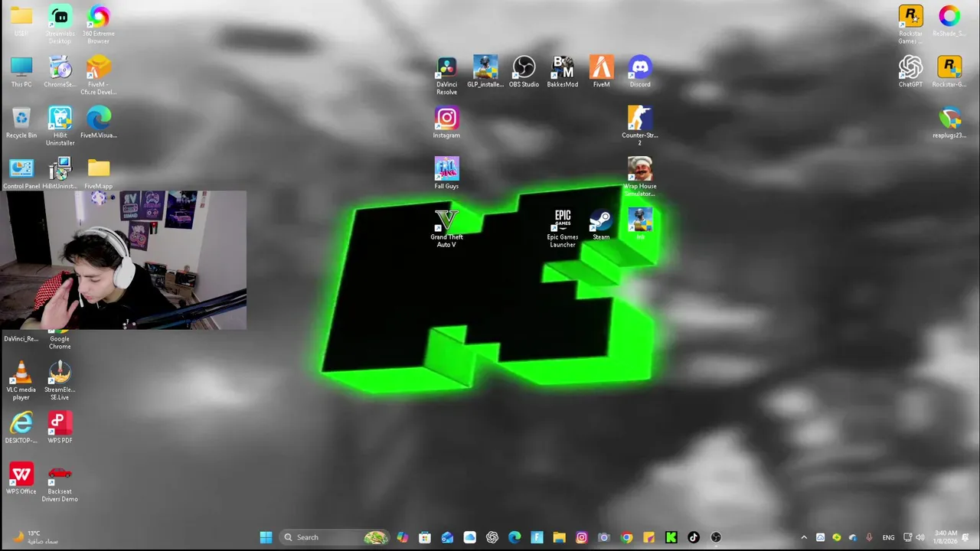Open Instagram from the taskbar
980x551 pixels.
(582, 537)
